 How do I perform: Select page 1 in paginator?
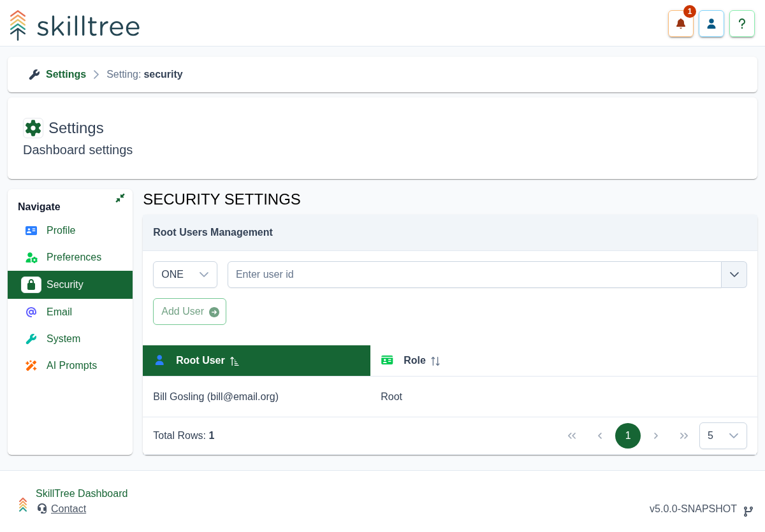628,436
